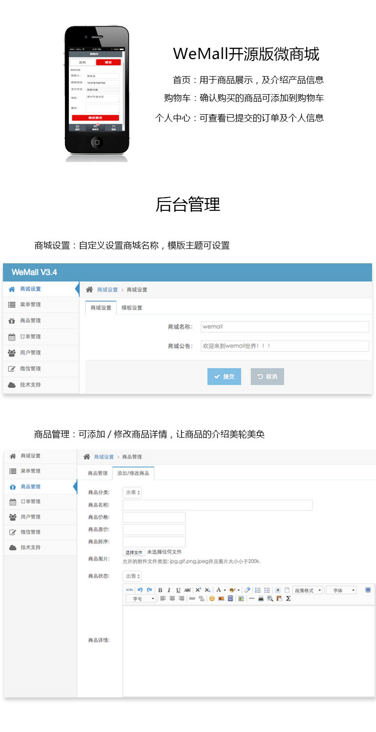Click the 商品原价 original price field

pyautogui.click(x=154, y=529)
